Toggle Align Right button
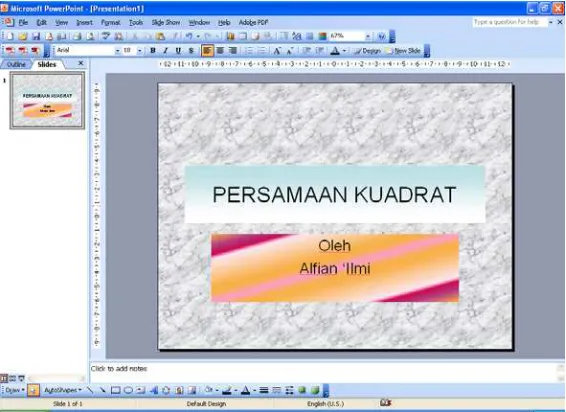The image size is (566, 412). point(233,51)
